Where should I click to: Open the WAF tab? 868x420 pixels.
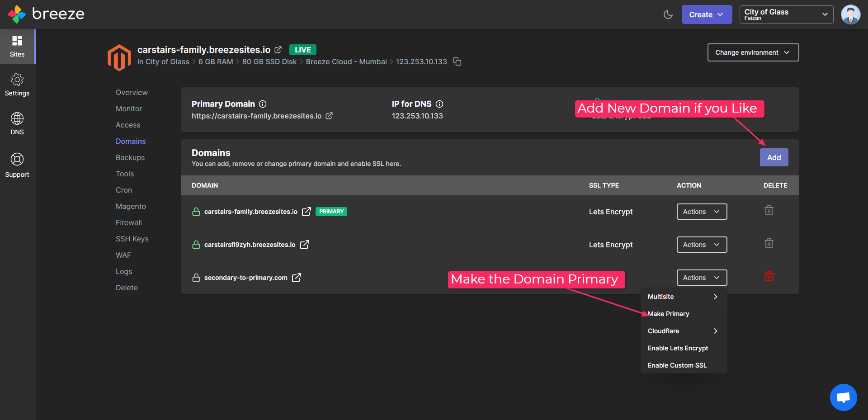pyautogui.click(x=123, y=255)
